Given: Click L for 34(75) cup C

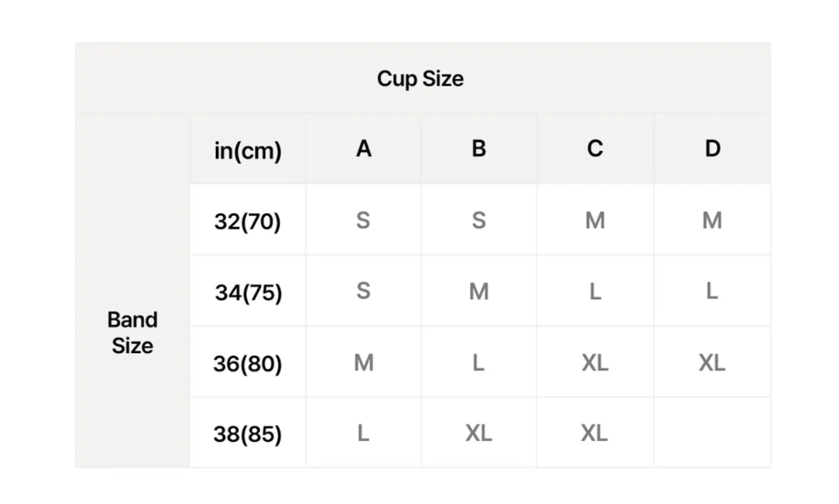Looking at the screenshot, I should click(x=595, y=292).
